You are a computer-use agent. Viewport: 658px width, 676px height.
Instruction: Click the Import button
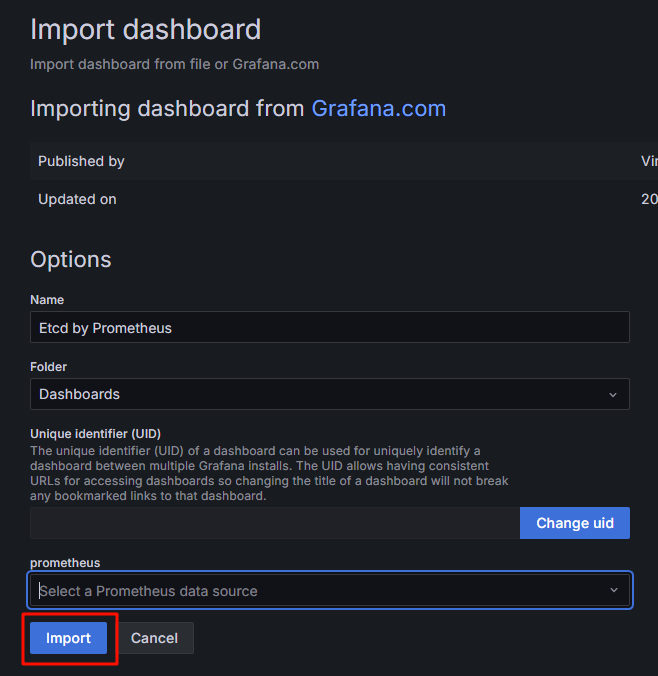(68, 638)
